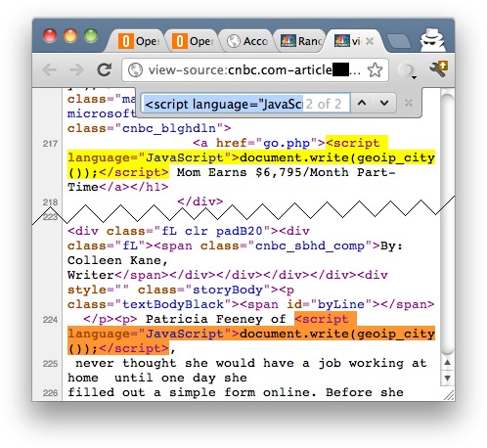This screenshot has height=448, width=487.
Task: Close the find bar
Action: [408, 104]
